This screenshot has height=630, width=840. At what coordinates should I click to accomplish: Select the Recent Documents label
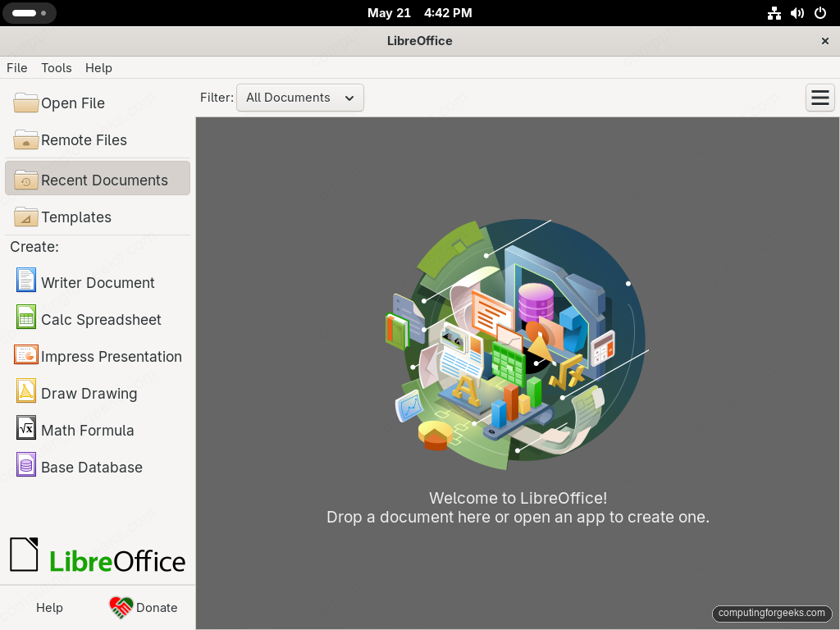click(104, 180)
